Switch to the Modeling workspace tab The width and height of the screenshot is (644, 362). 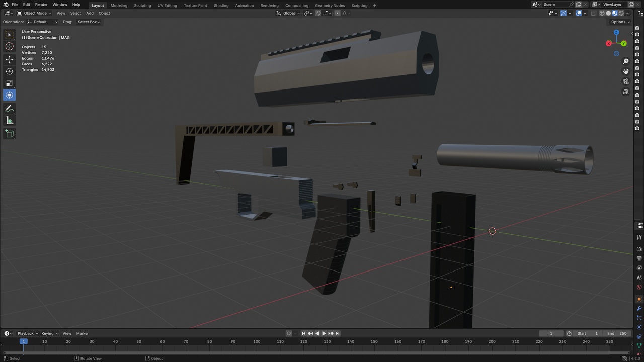119,5
